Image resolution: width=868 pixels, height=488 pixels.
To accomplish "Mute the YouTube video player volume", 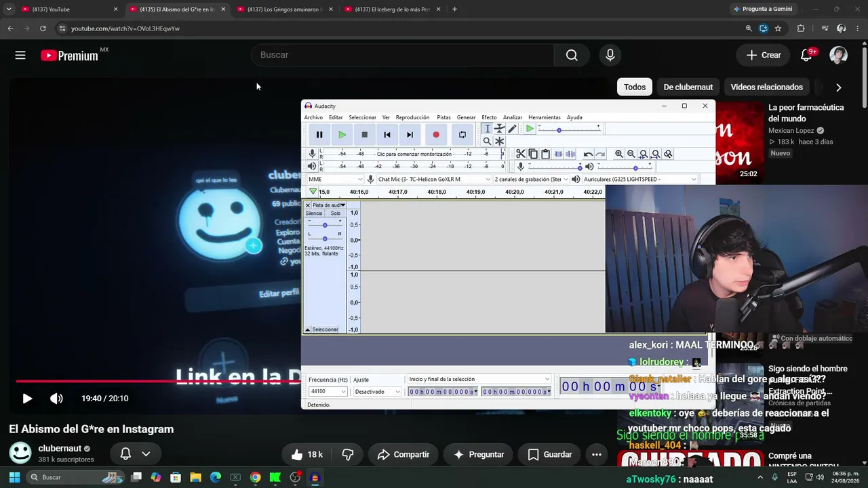I will pyautogui.click(x=56, y=399).
